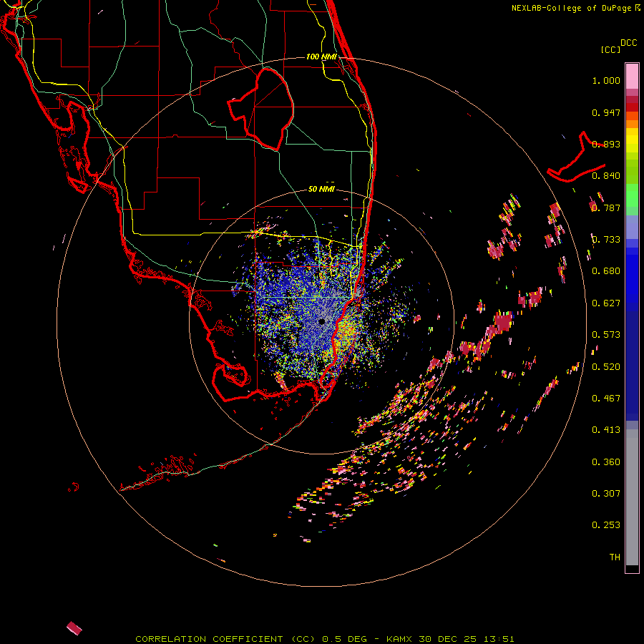Select the 0.840 scale value
The width and height of the screenshot is (644, 644).
click(606, 176)
